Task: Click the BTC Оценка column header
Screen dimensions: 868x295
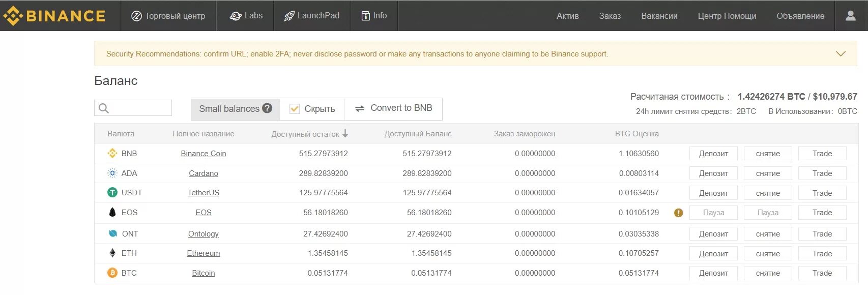Action: point(637,134)
